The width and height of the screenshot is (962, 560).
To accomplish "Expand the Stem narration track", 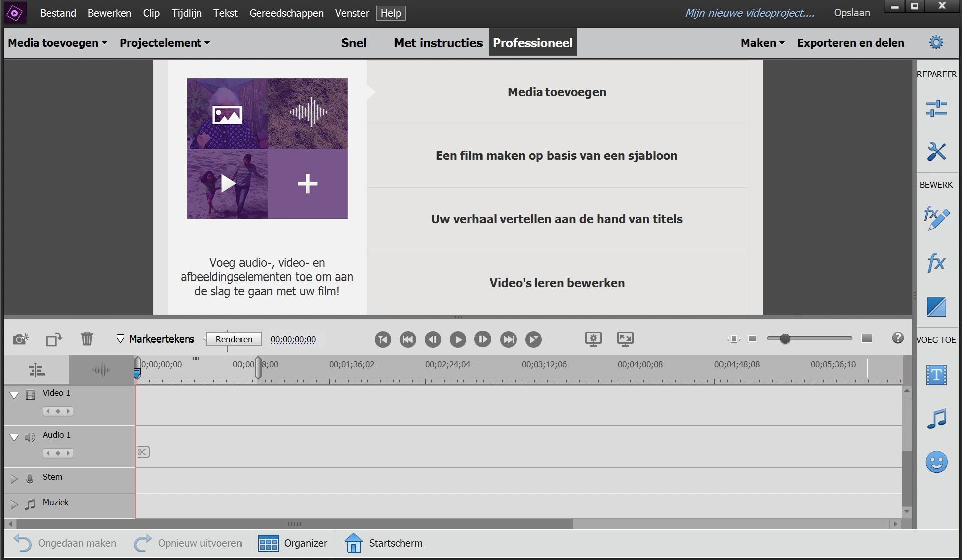I will click(x=14, y=479).
